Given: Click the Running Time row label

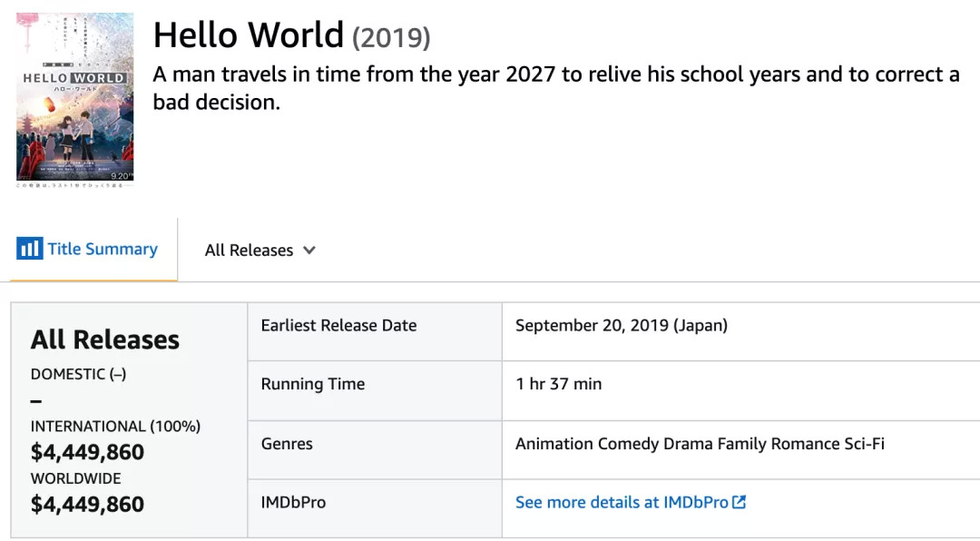Looking at the screenshot, I should pyautogui.click(x=313, y=384).
